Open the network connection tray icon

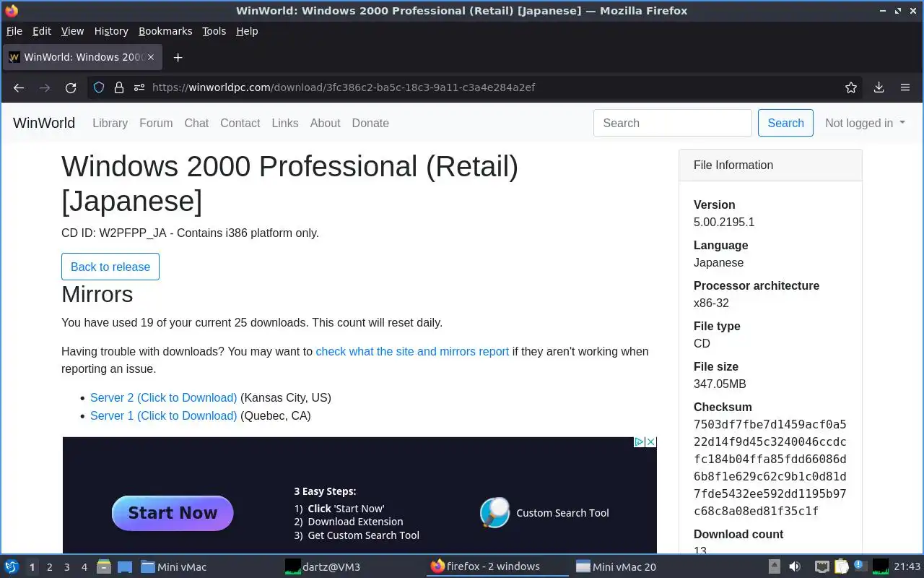coord(821,566)
